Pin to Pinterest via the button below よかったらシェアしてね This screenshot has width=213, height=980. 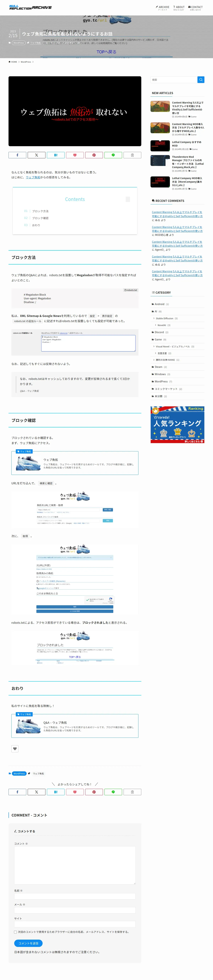tap(94, 792)
